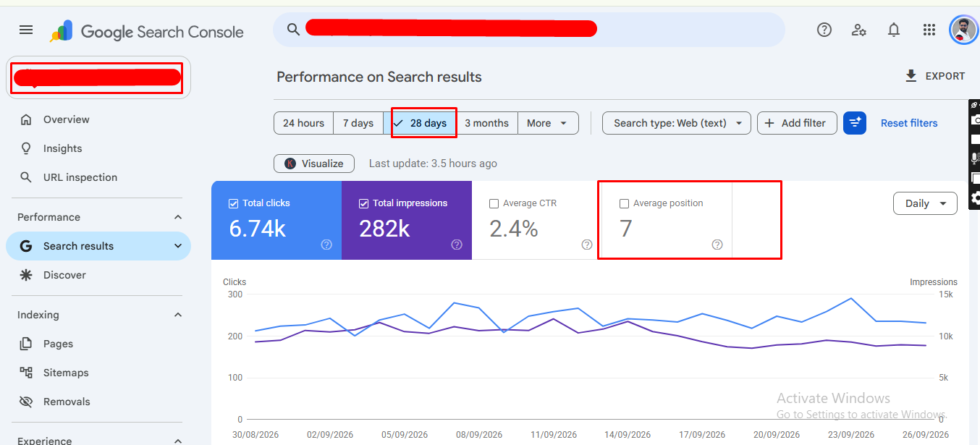The height and width of the screenshot is (445, 980).
Task: Open the notifications bell
Action: tap(894, 30)
